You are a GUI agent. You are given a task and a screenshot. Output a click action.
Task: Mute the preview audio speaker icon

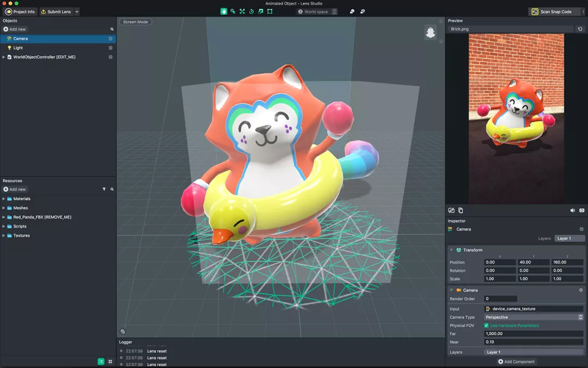tap(573, 210)
